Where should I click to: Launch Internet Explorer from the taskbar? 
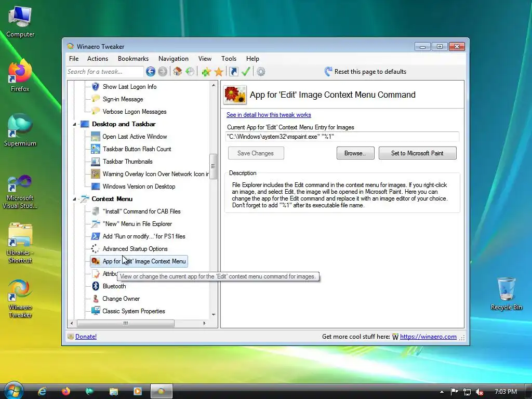coord(42,391)
